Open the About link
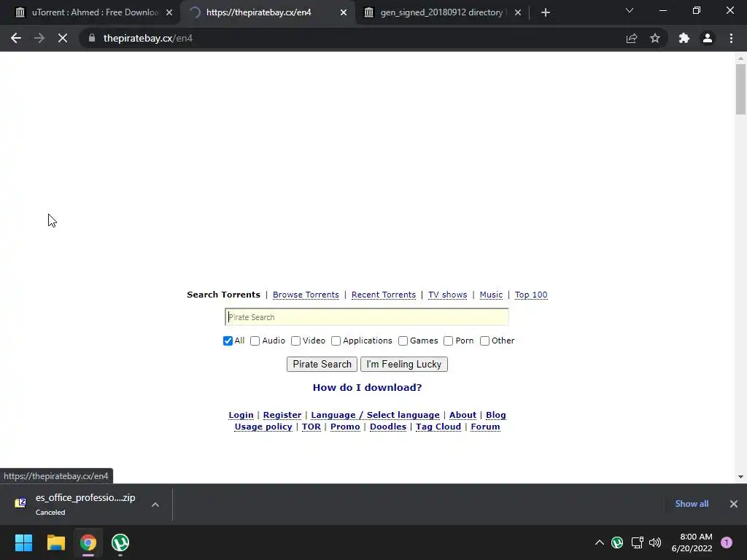Screen dimensions: 747x560 pos(462,415)
